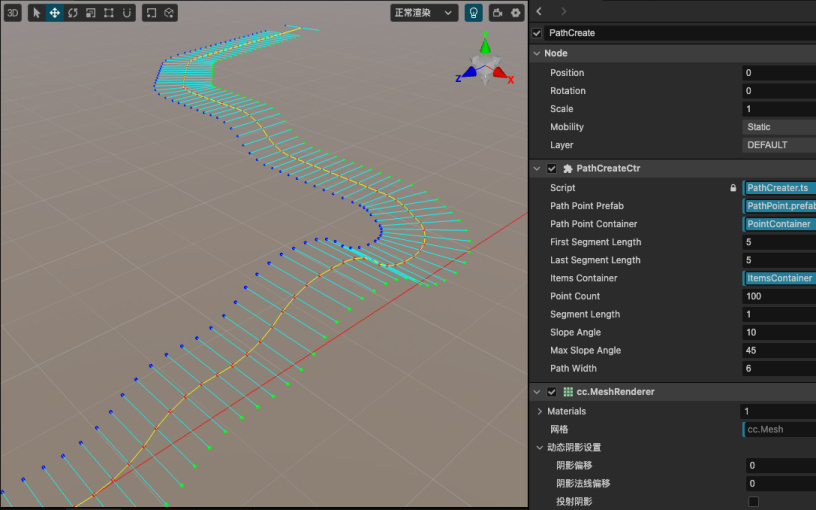Image resolution: width=816 pixels, height=510 pixels.
Task: Click the Max Slope Angle label
Action: pos(585,350)
